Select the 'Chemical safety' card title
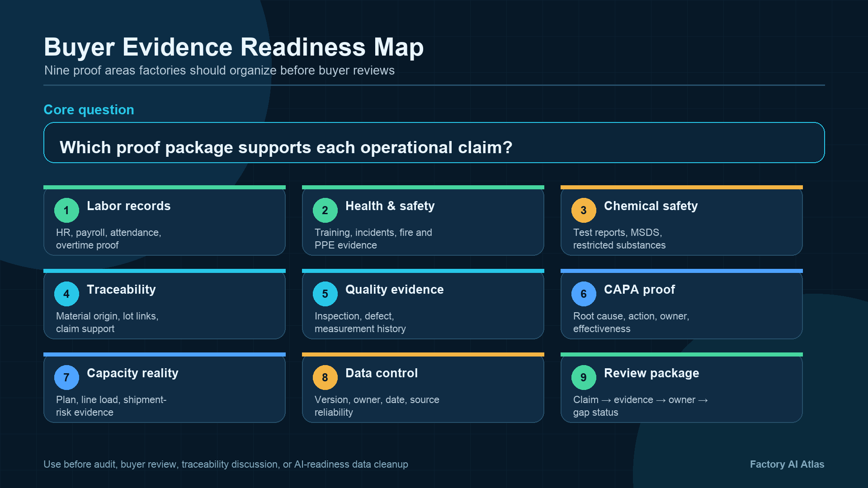 click(651, 206)
